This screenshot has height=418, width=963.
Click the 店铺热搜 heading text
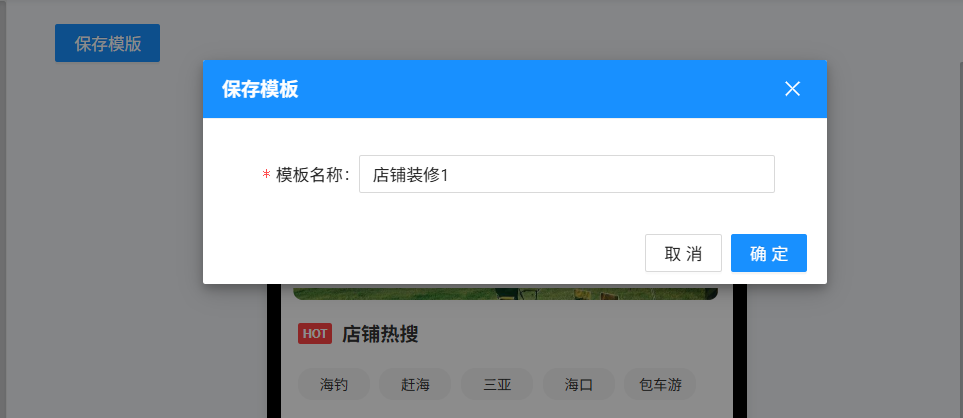(380, 334)
